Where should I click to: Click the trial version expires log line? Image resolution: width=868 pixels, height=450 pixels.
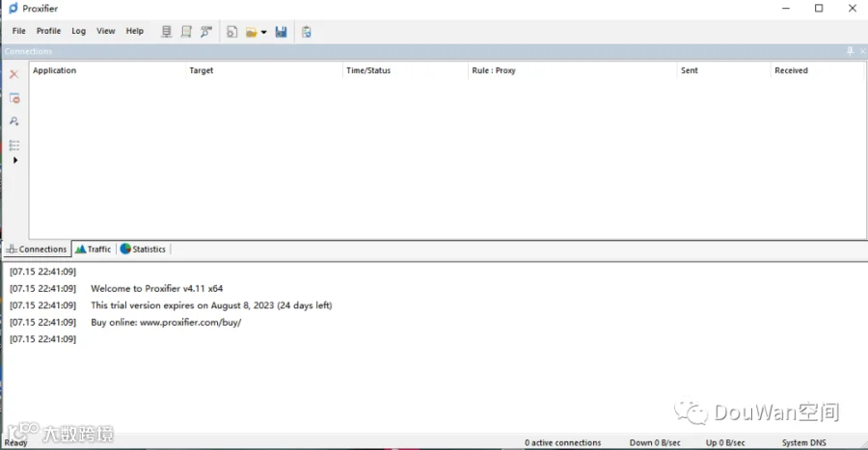211,305
